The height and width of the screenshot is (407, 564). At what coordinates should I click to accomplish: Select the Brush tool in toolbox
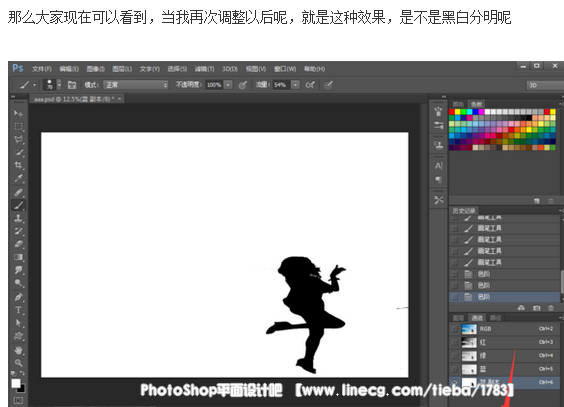point(18,205)
